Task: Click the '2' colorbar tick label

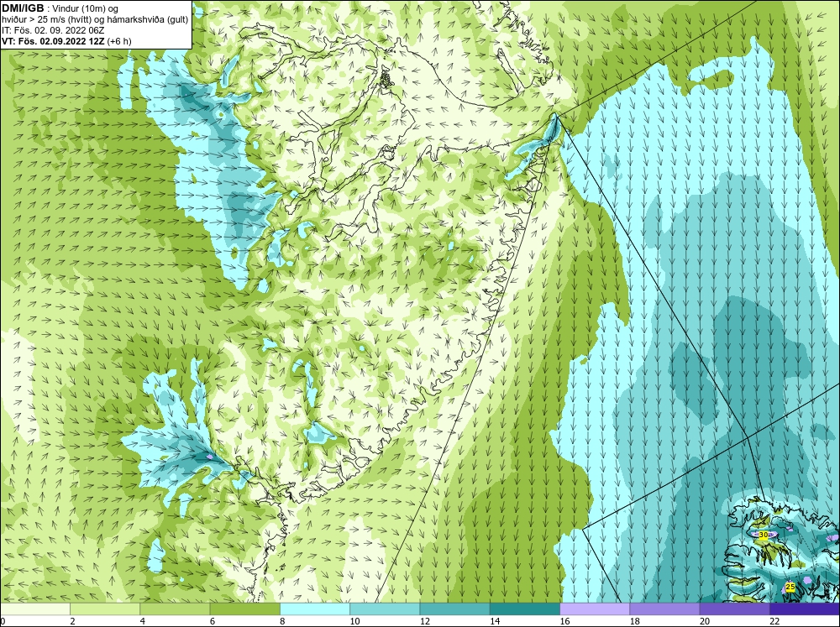Action: coord(72,621)
